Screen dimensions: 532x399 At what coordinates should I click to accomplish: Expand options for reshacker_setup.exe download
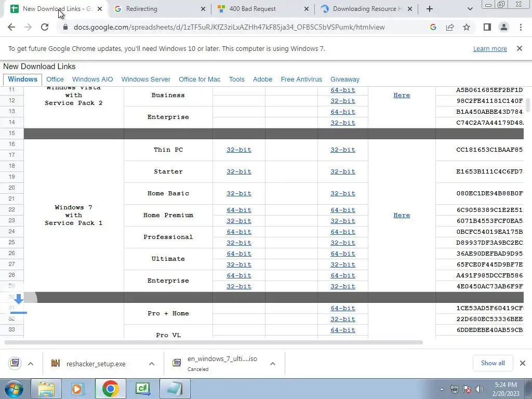pos(152,364)
